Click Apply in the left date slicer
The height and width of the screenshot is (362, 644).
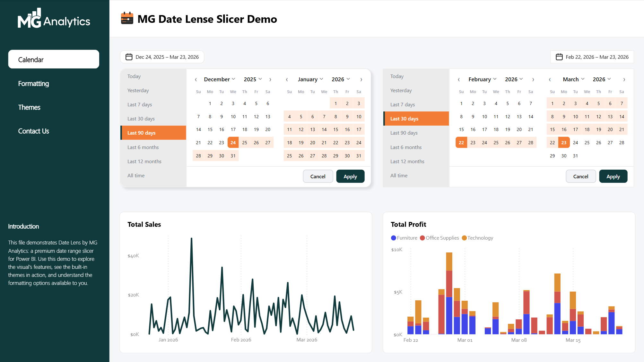[350, 176]
